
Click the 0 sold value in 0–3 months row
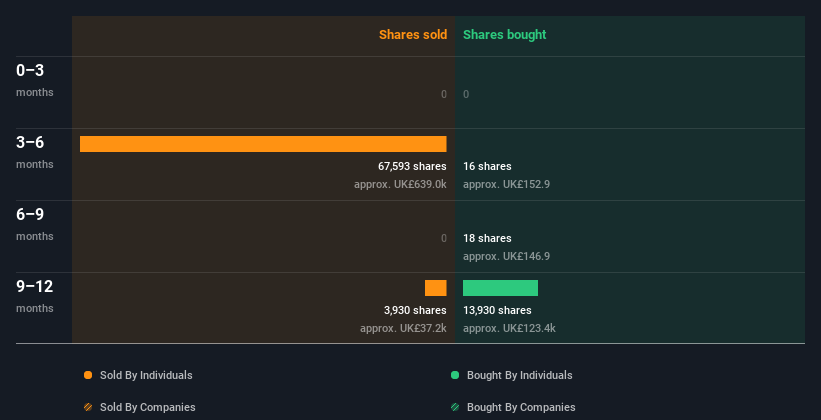coord(444,94)
